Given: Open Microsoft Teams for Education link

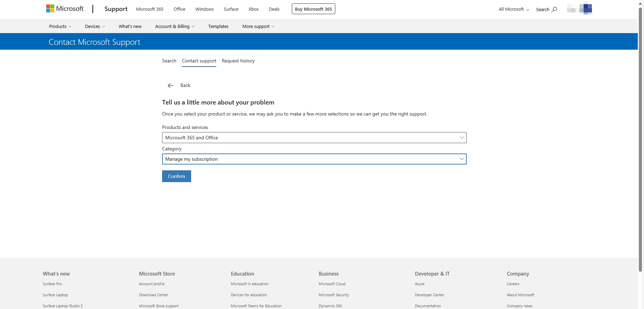Looking at the screenshot, I should (x=256, y=306).
